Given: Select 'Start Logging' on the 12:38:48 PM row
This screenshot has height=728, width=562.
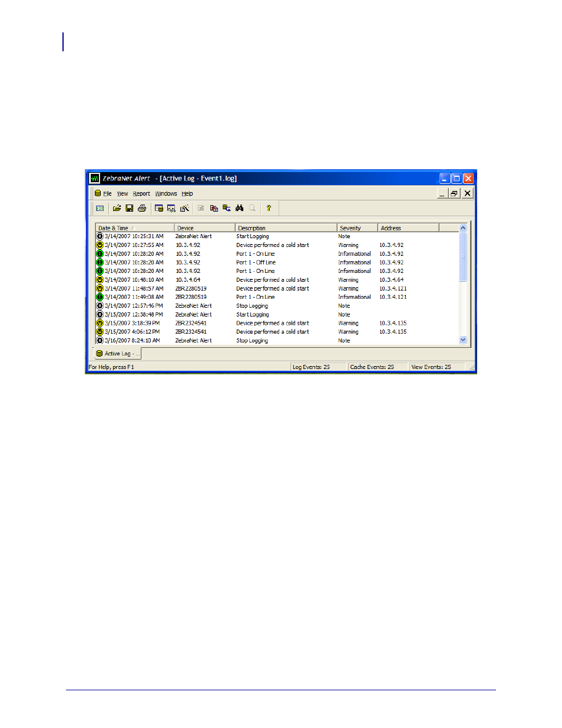Looking at the screenshot, I should coord(253,315).
